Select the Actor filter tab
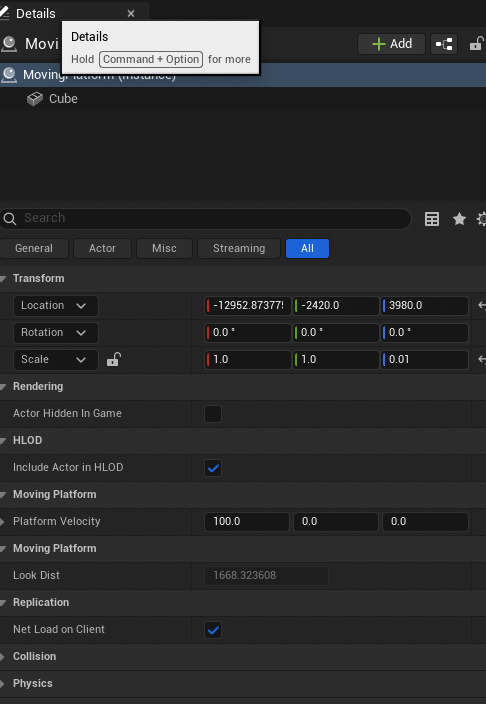 click(102, 248)
